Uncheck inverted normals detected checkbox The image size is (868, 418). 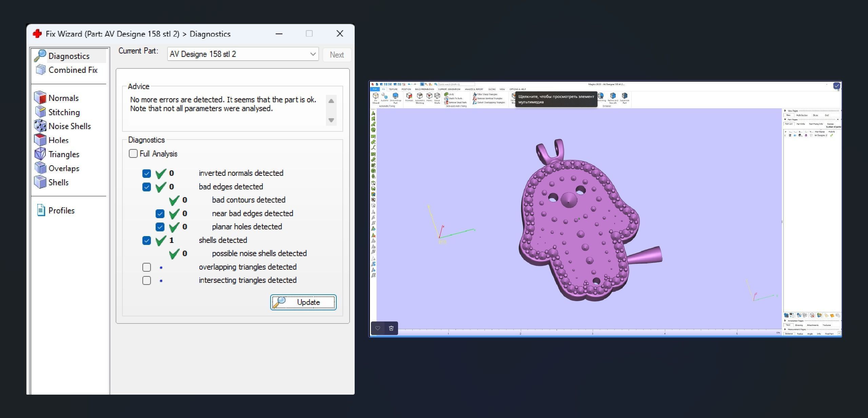point(146,173)
